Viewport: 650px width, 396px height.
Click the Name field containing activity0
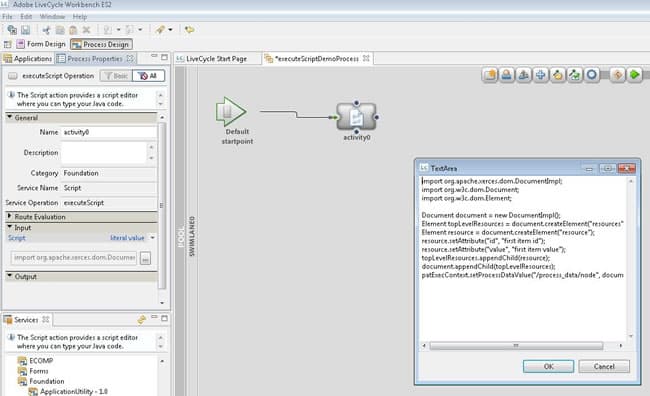point(109,132)
